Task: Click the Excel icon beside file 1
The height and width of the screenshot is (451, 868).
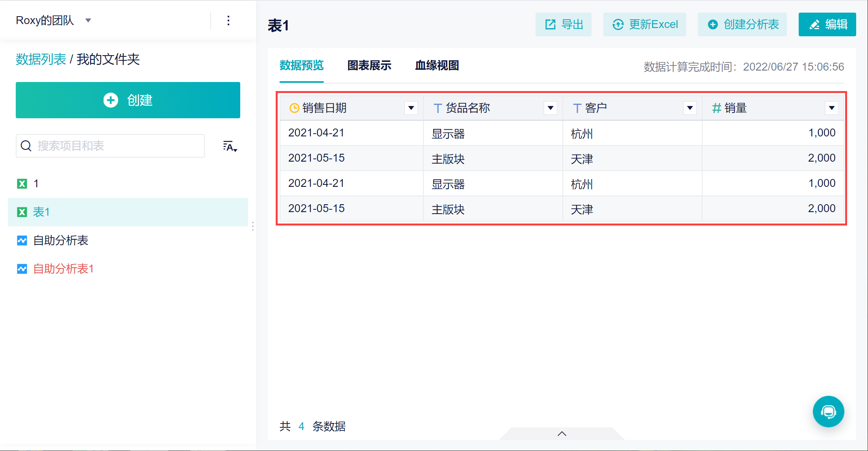Action: click(22, 184)
